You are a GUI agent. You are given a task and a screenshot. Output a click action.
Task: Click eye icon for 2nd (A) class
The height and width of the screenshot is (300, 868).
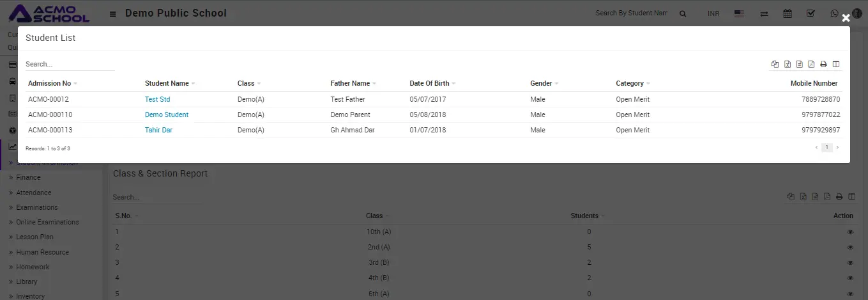(x=850, y=248)
